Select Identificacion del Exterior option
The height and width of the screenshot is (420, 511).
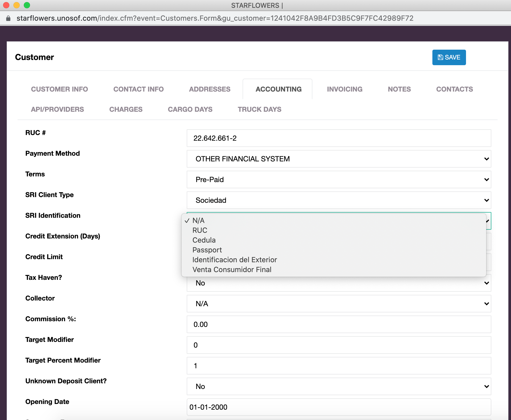point(234,260)
